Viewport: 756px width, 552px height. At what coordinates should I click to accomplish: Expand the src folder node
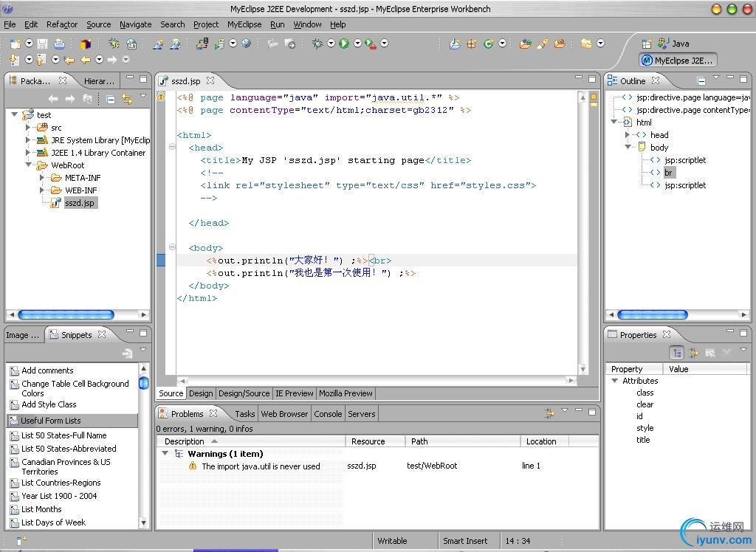click(28, 127)
